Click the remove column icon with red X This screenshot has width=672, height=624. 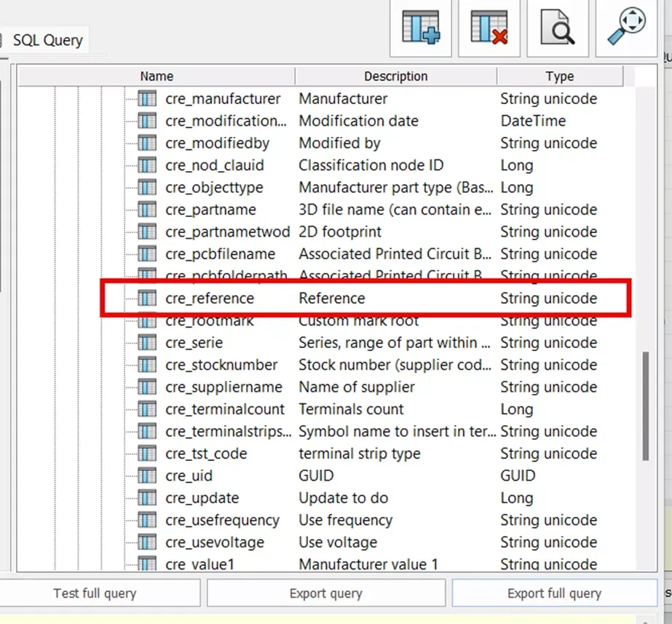pyautogui.click(x=489, y=28)
